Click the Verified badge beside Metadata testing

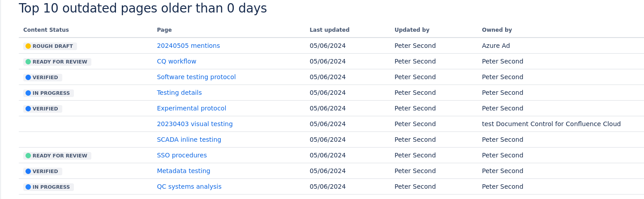point(43,171)
